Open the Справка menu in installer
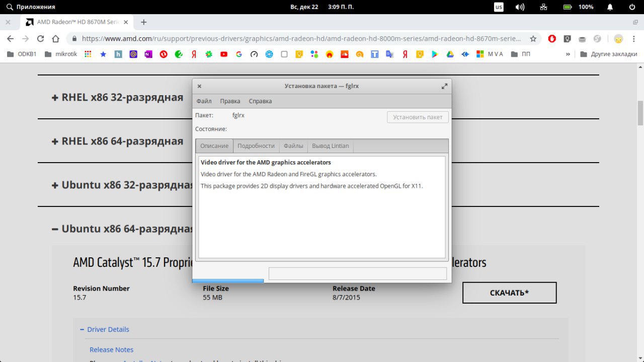The image size is (644, 362). (260, 101)
